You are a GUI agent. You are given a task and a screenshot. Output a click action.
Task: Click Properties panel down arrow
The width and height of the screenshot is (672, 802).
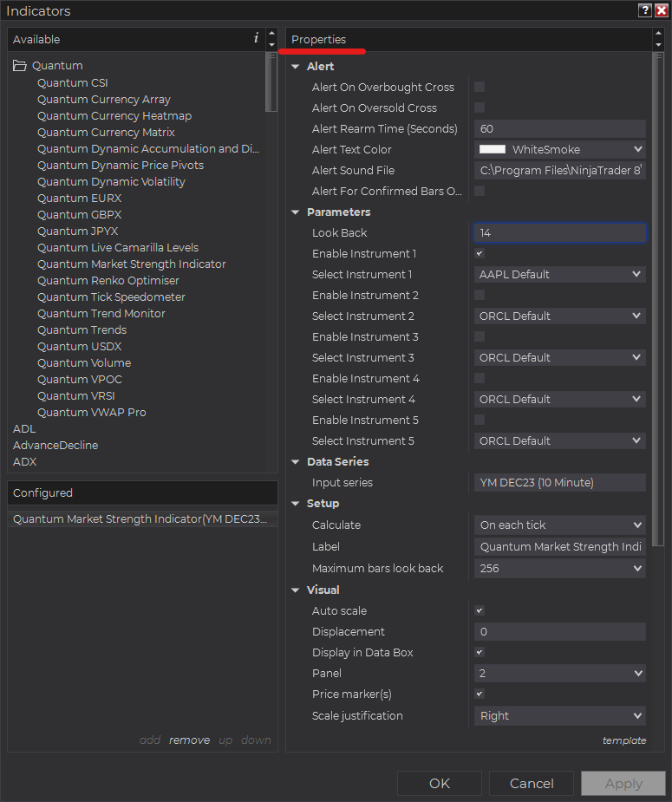click(658, 45)
